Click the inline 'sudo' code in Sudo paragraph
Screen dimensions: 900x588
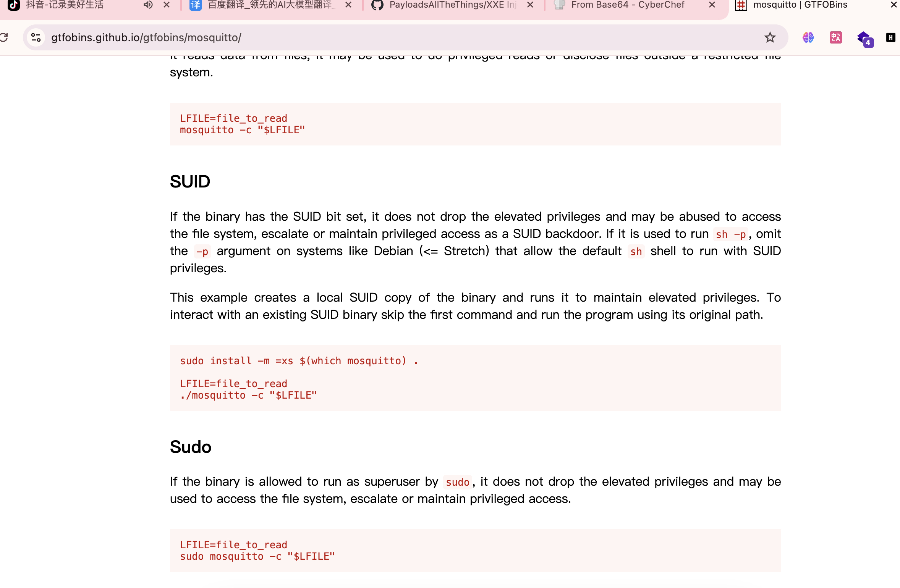[458, 482]
